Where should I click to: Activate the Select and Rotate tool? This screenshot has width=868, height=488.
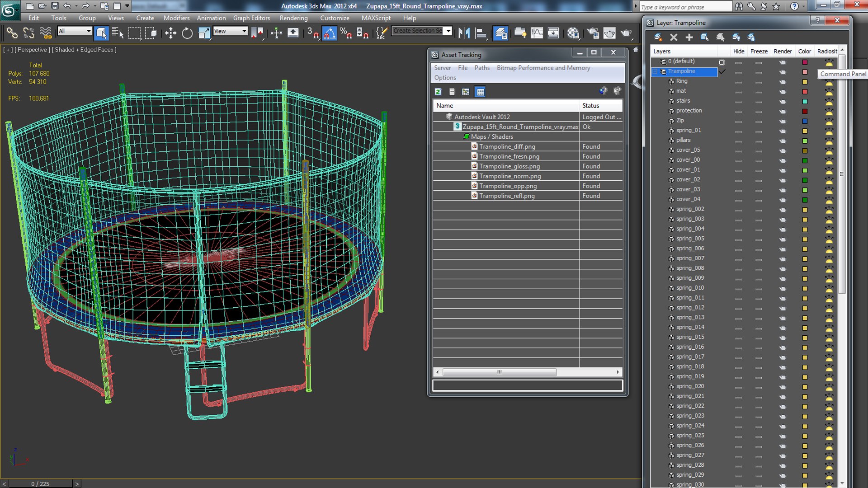[x=187, y=33]
